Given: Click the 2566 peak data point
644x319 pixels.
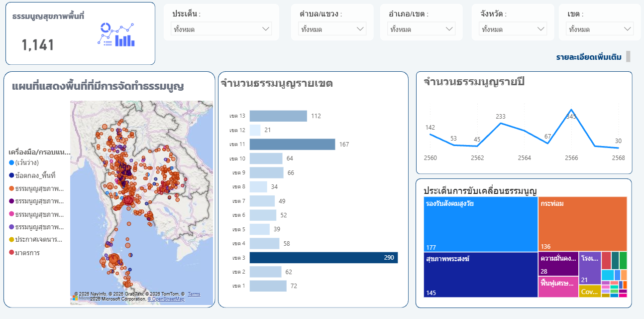Looking at the screenshot, I should 571,109.
